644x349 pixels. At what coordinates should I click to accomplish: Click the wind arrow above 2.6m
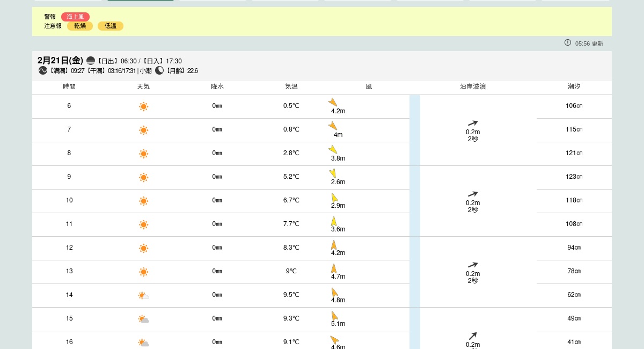pyautogui.click(x=333, y=173)
